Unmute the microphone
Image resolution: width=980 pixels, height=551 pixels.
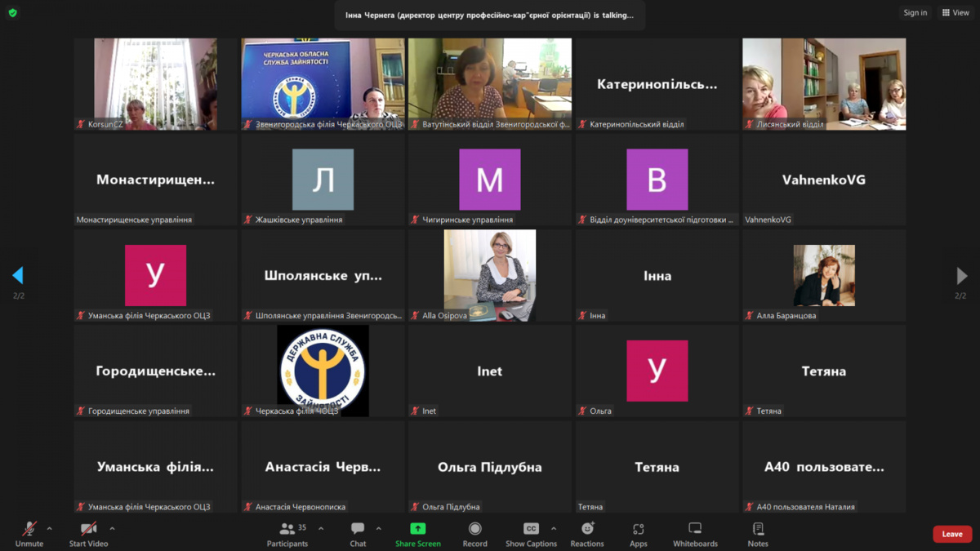click(x=29, y=535)
